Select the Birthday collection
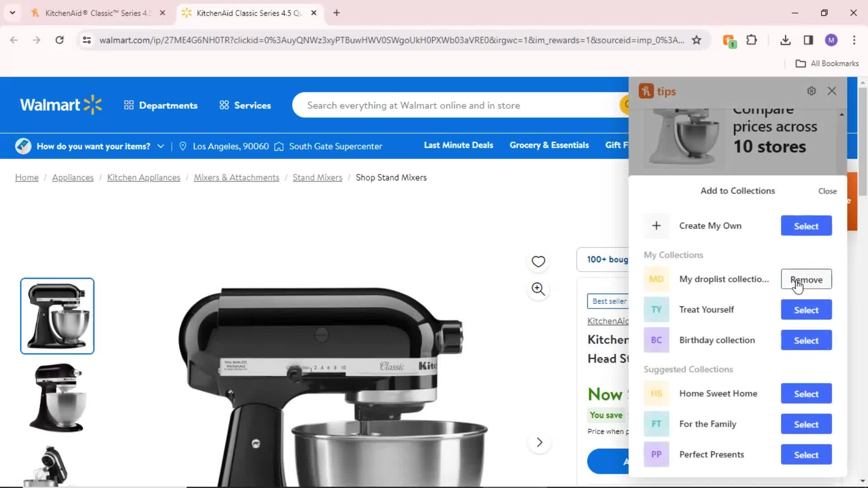This screenshot has width=868, height=488. tap(806, 340)
